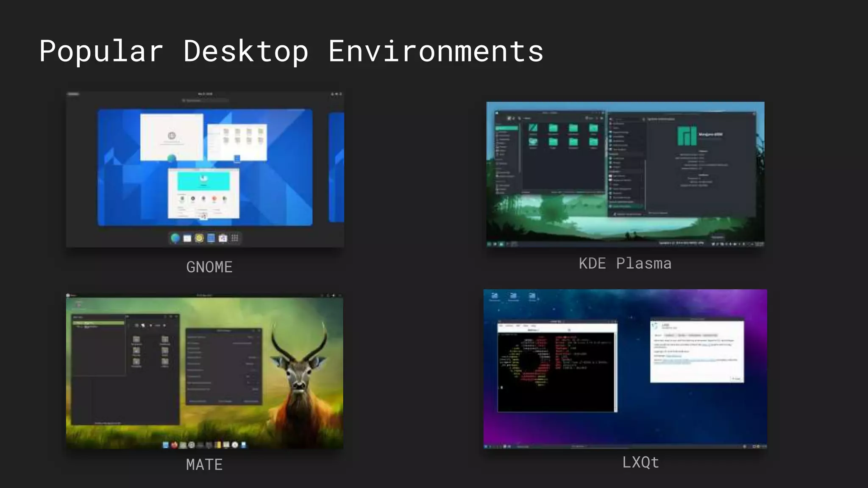Screen dimensions: 868x488
Task: Select the file manager window in GNOME overview
Action: pyautogui.click(x=237, y=142)
